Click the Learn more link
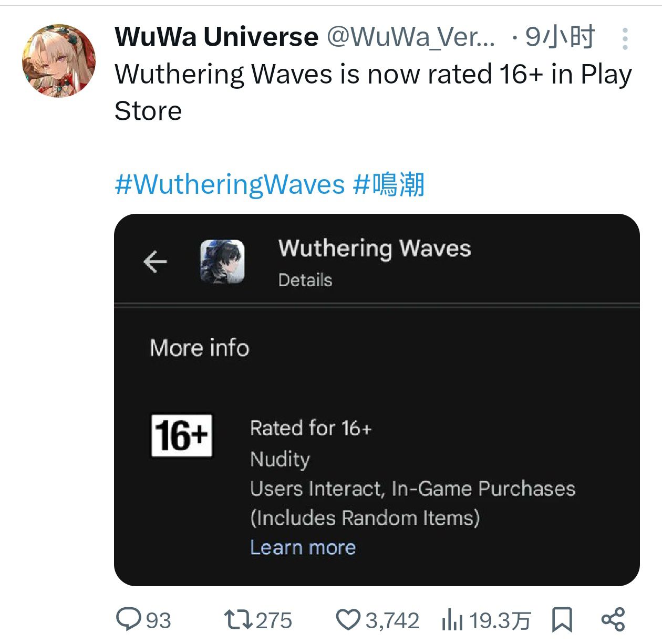This screenshot has width=662, height=644. click(x=303, y=547)
